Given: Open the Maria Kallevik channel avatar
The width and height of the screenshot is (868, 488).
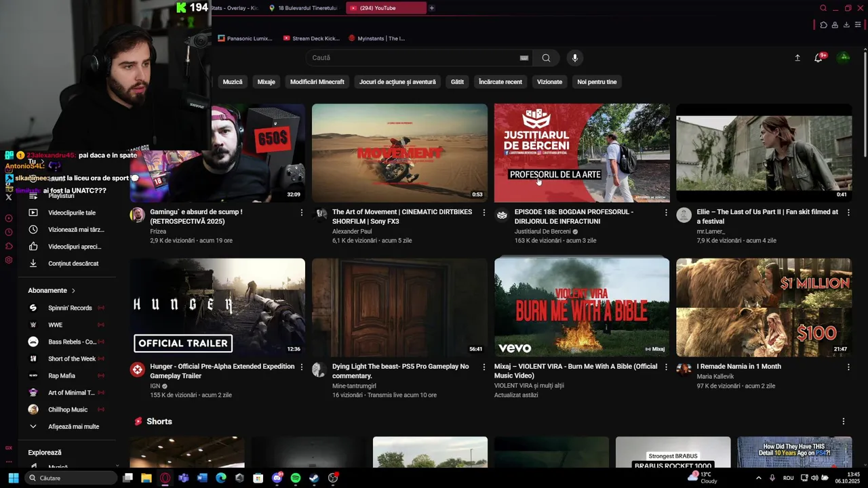Looking at the screenshot, I should [684, 369].
